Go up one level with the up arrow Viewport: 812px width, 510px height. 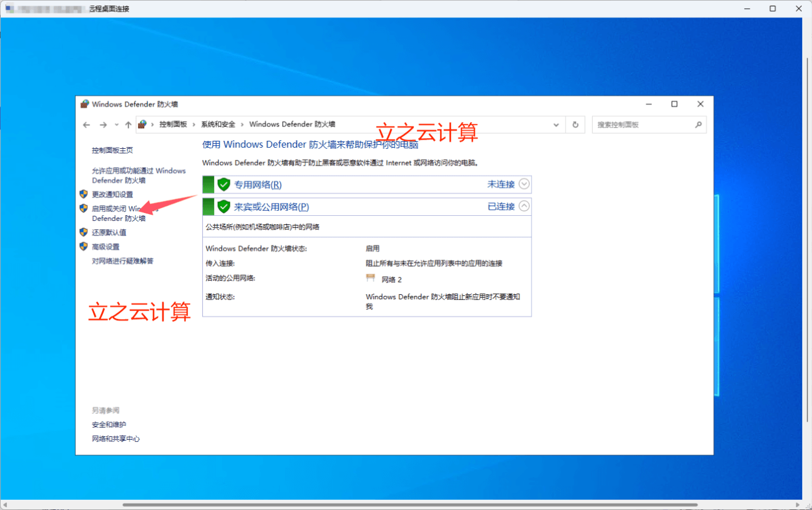[x=128, y=125]
